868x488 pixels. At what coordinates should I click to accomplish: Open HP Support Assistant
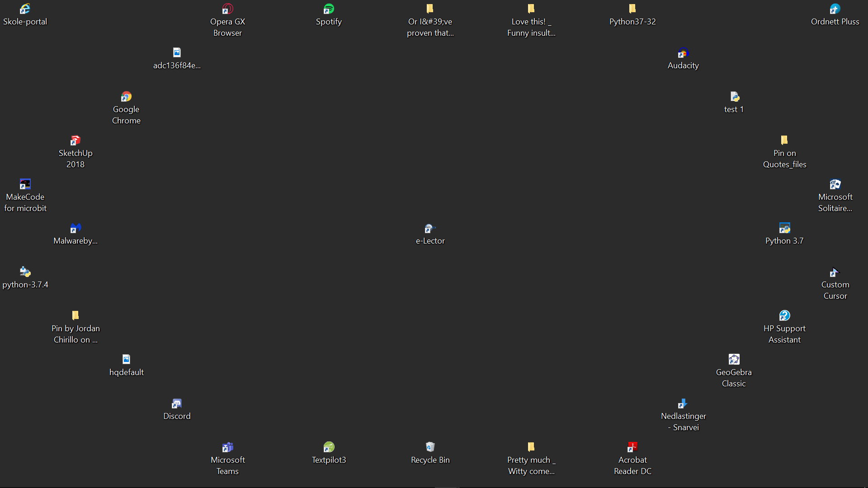tap(784, 315)
